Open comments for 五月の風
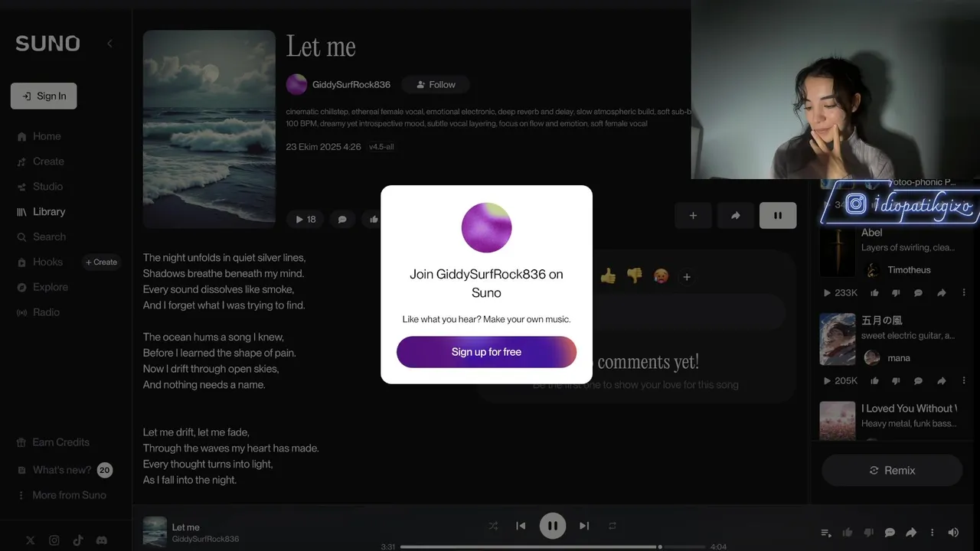The image size is (980, 551). (x=918, y=381)
